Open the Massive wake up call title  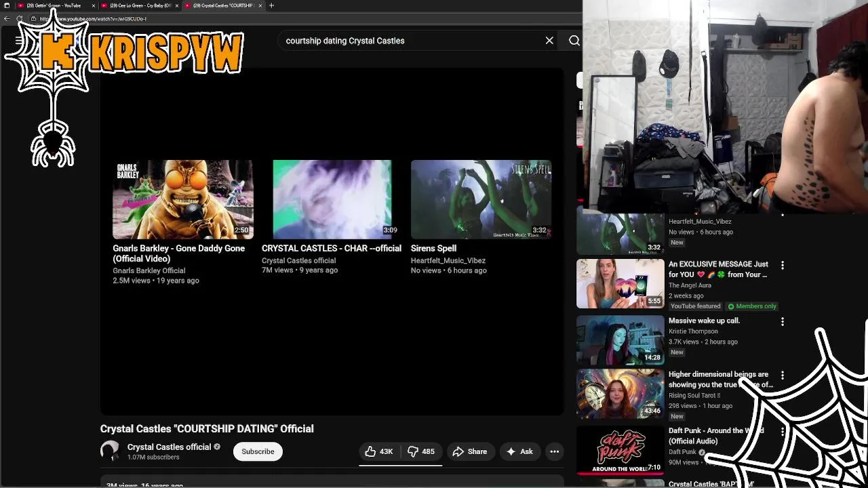(704, 321)
